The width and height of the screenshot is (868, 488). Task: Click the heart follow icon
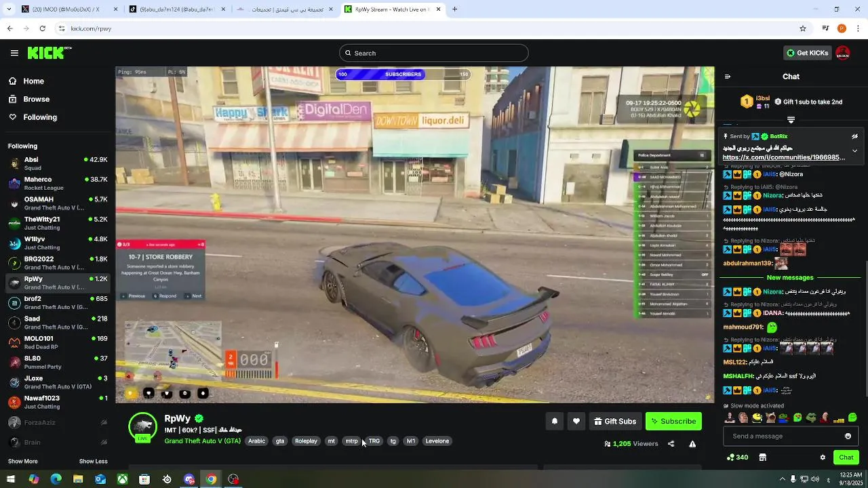pyautogui.click(x=576, y=421)
